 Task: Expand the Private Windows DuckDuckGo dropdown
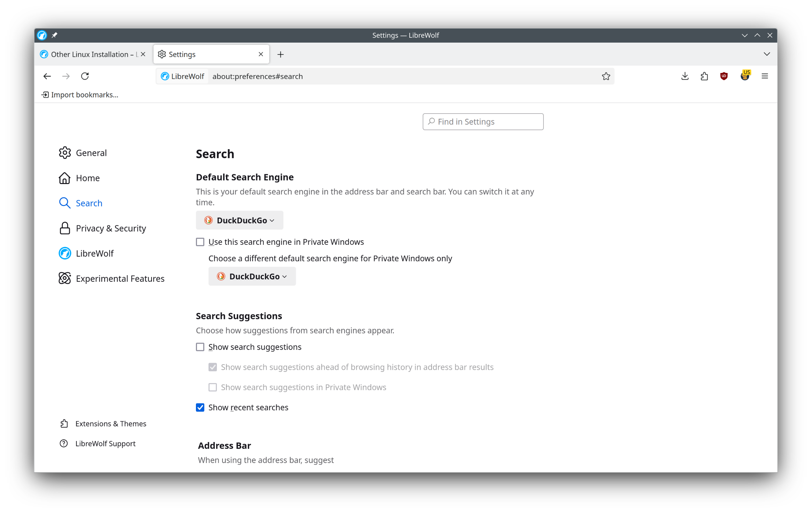250,276
